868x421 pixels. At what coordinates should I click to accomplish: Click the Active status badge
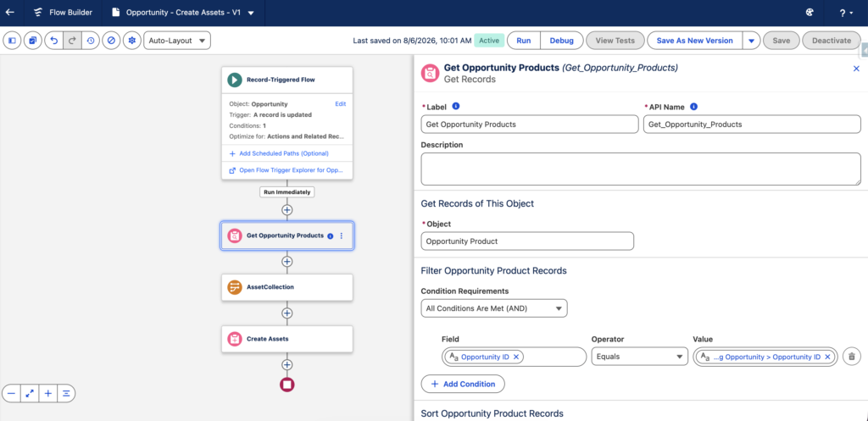click(489, 41)
